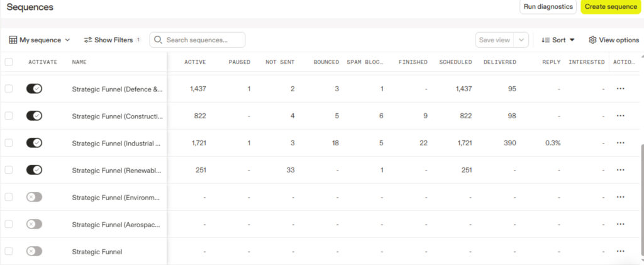Open the Sort dropdown
The width and height of the screenshot is (644, 265).
(558, 40)
